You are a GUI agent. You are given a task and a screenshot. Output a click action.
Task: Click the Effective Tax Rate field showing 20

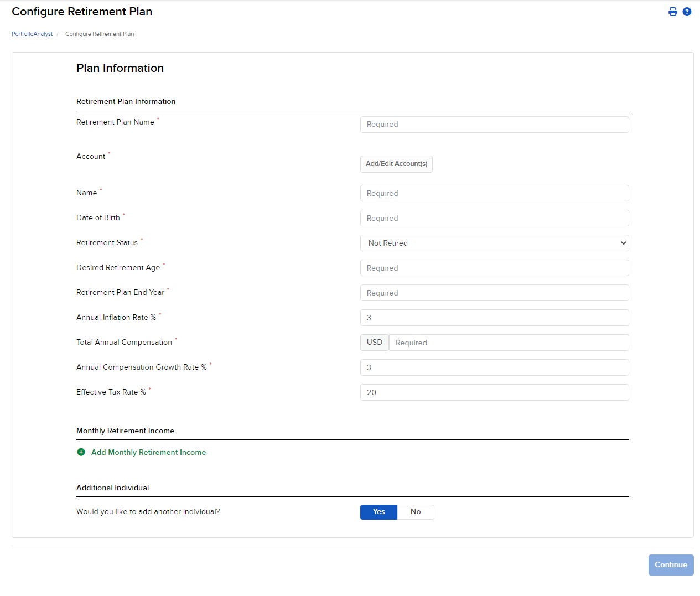click(494, 392)
